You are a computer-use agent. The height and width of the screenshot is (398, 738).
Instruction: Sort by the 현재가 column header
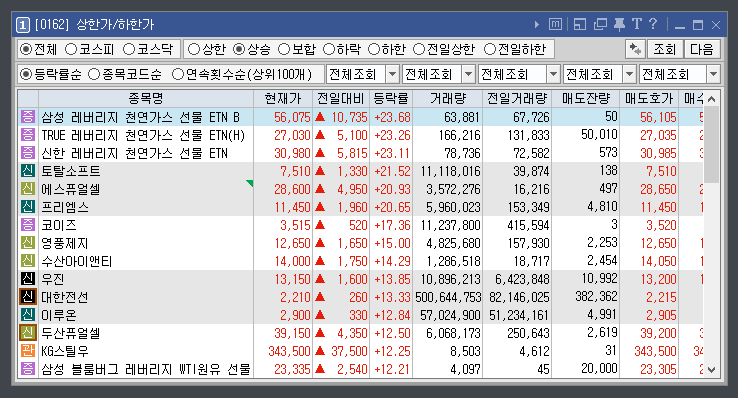[283, 98]
